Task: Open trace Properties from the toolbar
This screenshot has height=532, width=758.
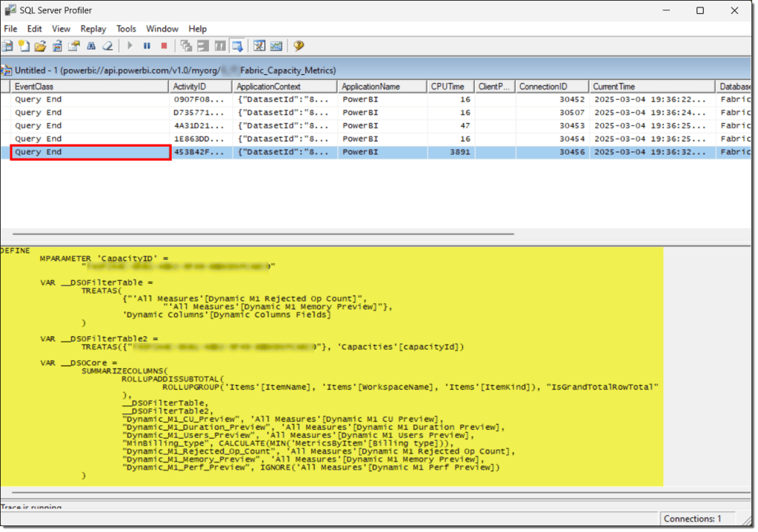Action: pos(74,46)
